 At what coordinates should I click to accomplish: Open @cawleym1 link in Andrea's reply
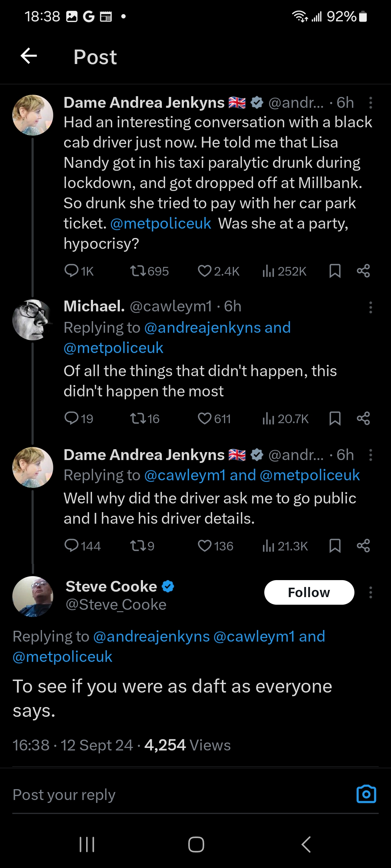185,475
